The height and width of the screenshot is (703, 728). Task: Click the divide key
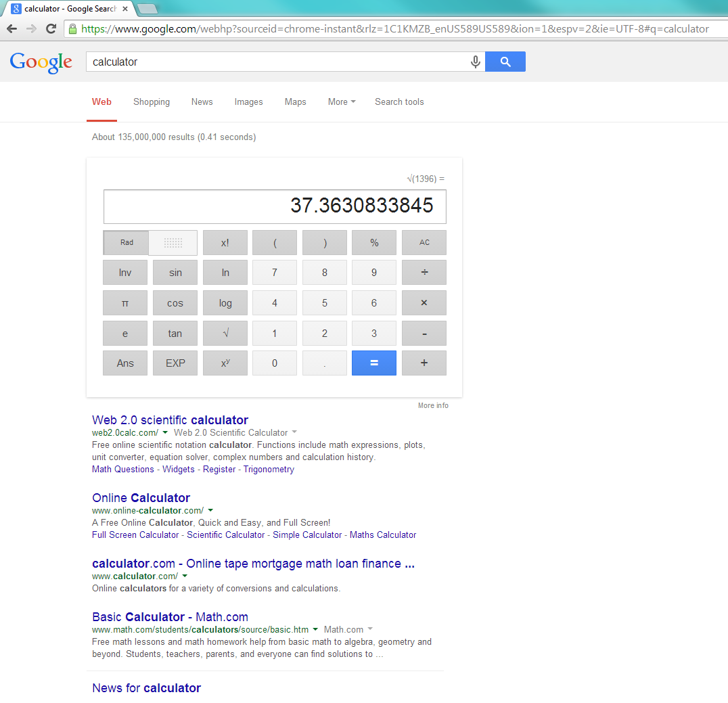424,273
